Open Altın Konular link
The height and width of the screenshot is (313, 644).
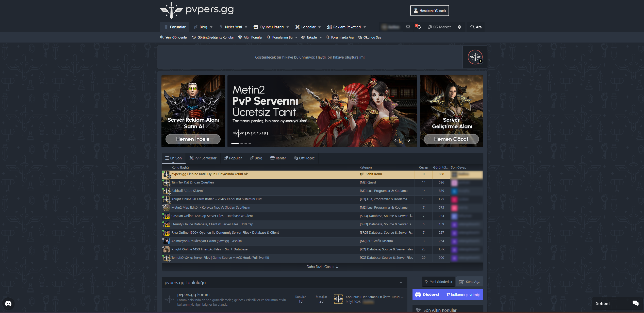coord(250,38)
